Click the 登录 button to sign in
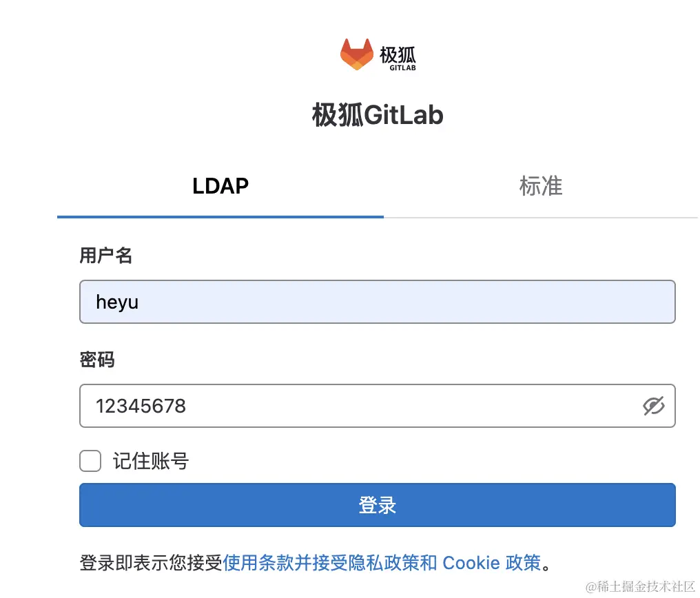Screen dimensions: 700x598 (378, 504)
